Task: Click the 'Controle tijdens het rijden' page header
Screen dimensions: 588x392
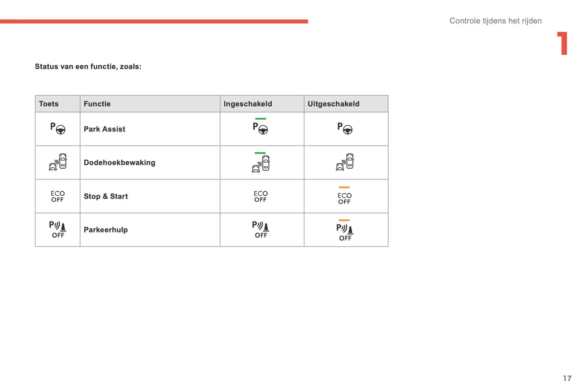Action: click(495, 21)
